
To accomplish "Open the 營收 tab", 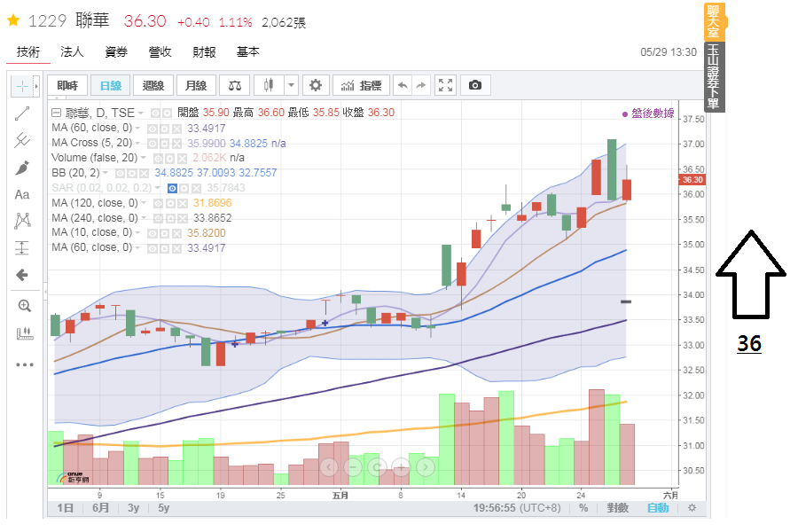I will 160,52.
